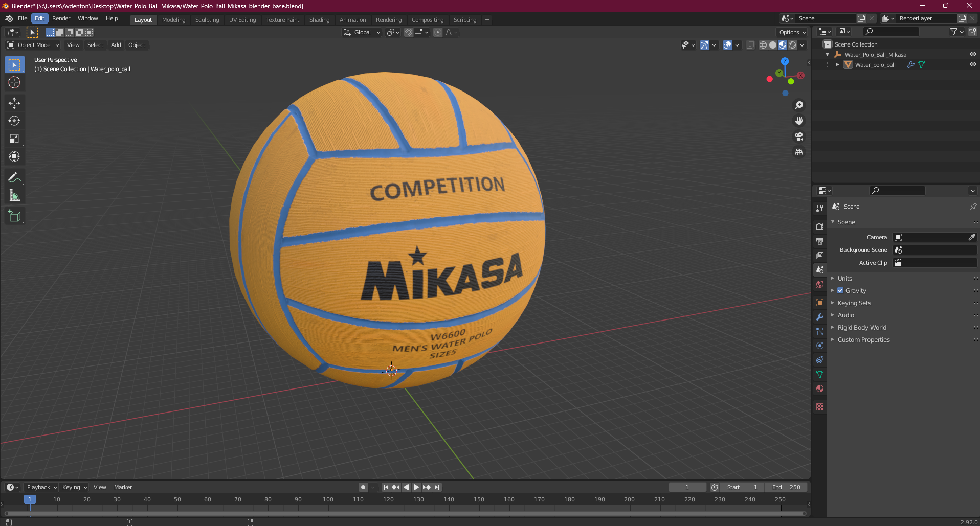
Task: Select the Rotate tool
Action: click(14, 121)
